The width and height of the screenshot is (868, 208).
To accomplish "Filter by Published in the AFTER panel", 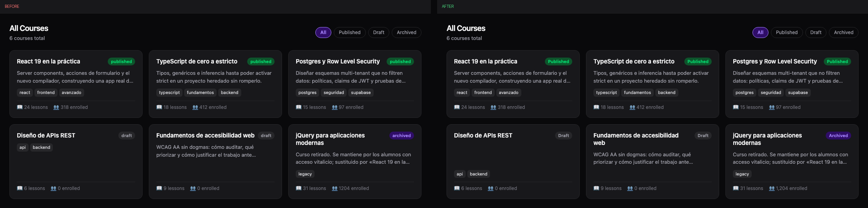I will pos(787,33).
